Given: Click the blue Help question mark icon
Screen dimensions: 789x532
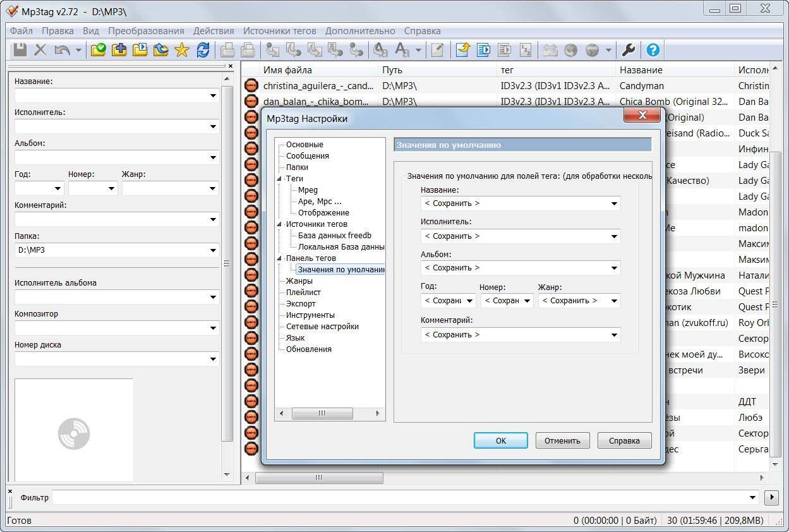Looking at the screenshot, I should [653, 50].
